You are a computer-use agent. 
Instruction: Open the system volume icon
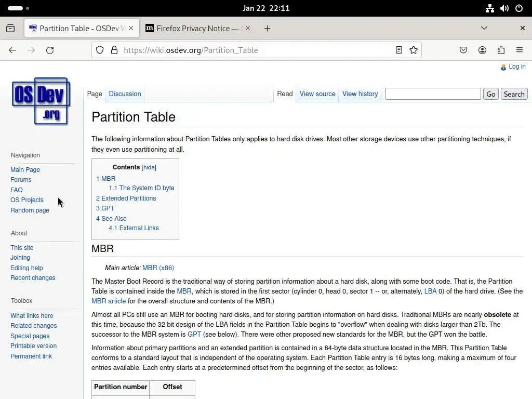(x=504, y=8)
